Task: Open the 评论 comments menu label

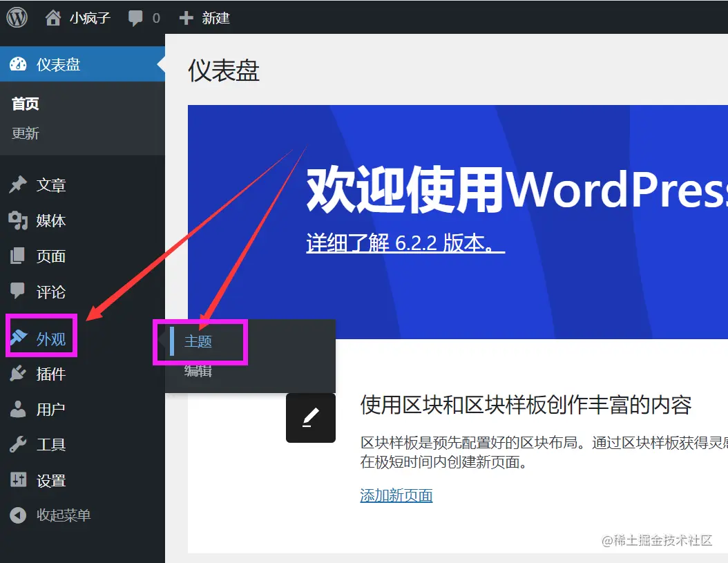Action: coord(51,292)
